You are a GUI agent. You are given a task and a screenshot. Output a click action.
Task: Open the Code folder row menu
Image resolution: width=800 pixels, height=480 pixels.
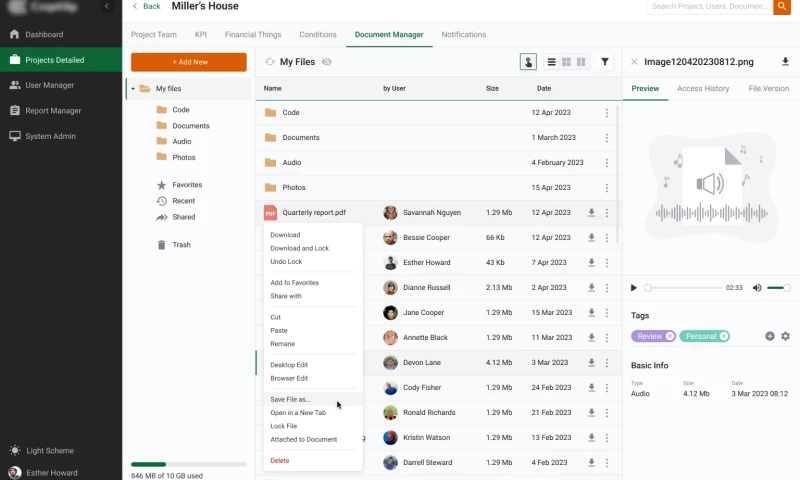607,113
